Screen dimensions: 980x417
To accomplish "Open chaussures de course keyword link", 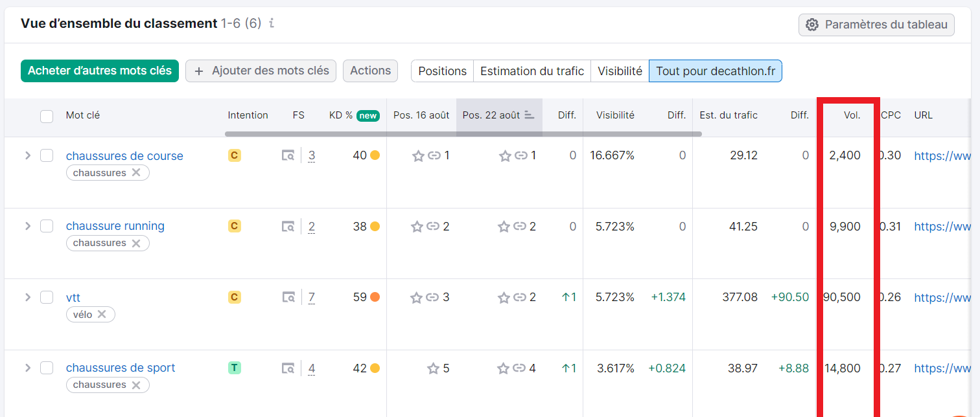I will point(124,155).
